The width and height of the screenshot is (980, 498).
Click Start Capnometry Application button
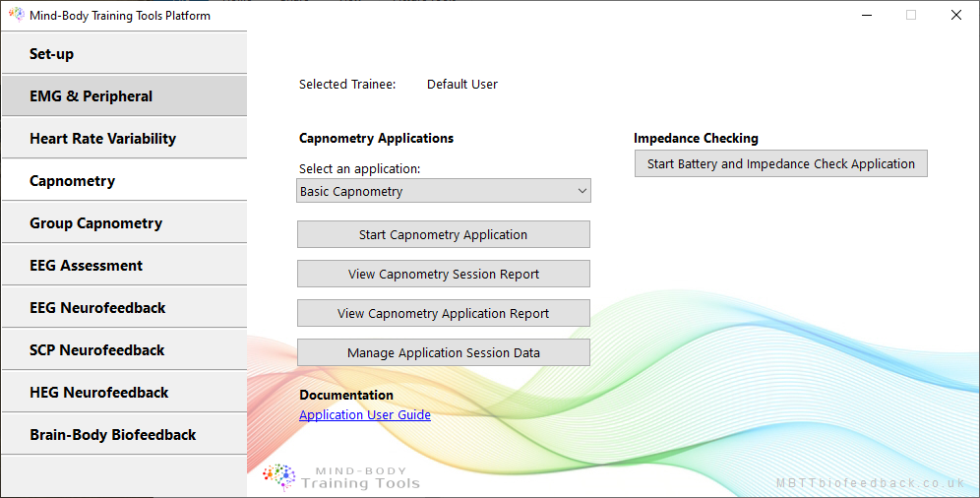[443, 234]
